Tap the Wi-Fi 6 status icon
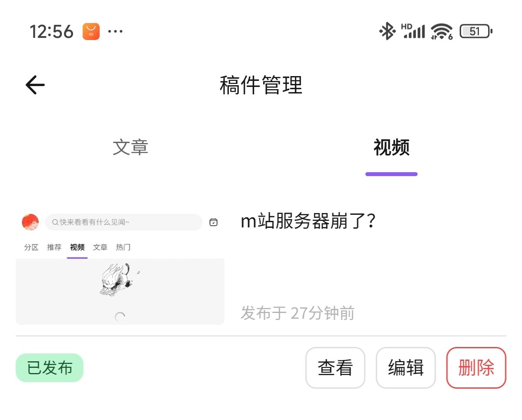This screenshot has height=420, width=522. point(442,31)
